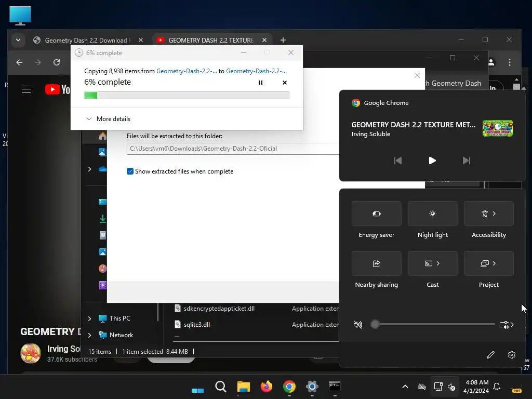The image size is (532, 399).
Task: Click the YouTube logo
Action: 58,89
